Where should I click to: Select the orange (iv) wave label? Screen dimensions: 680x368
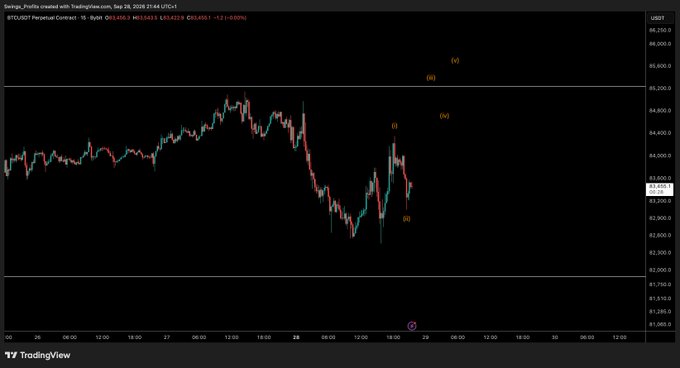tap(445, 116)
